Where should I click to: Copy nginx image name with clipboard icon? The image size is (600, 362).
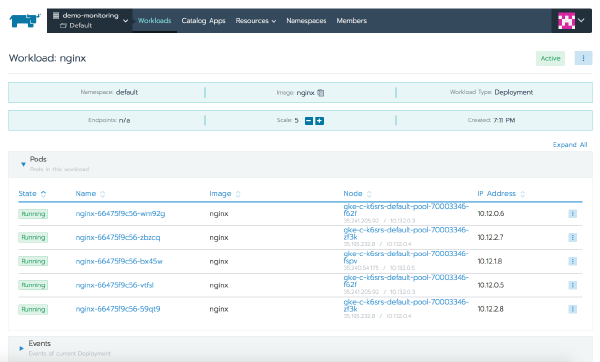click(321, 93)
